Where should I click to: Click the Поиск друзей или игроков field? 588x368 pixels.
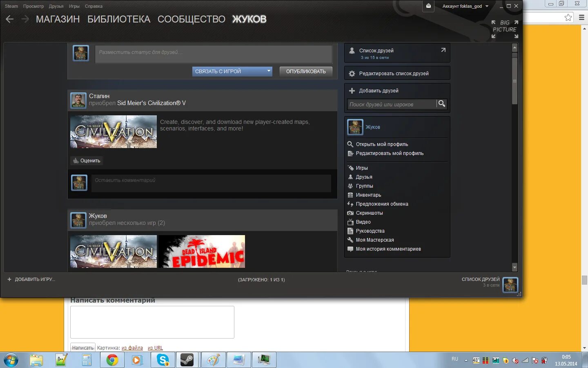(x=392, y=104)
